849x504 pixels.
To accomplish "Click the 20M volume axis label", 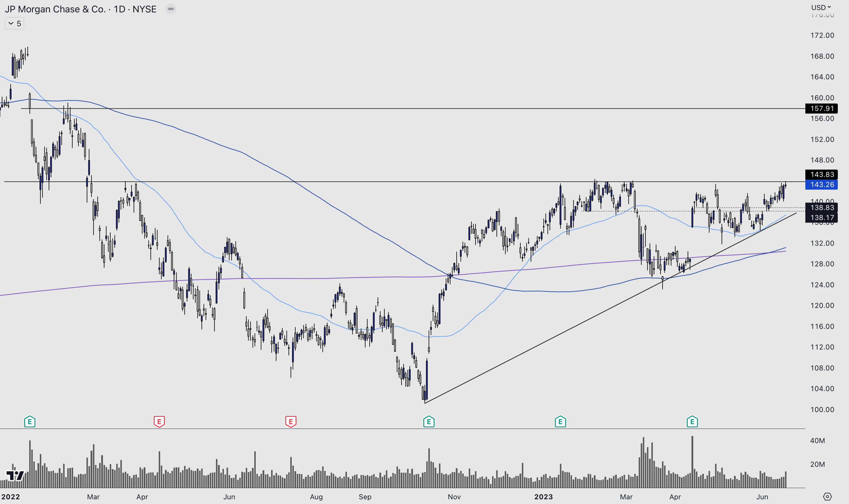I will click(x=817, y=464).
